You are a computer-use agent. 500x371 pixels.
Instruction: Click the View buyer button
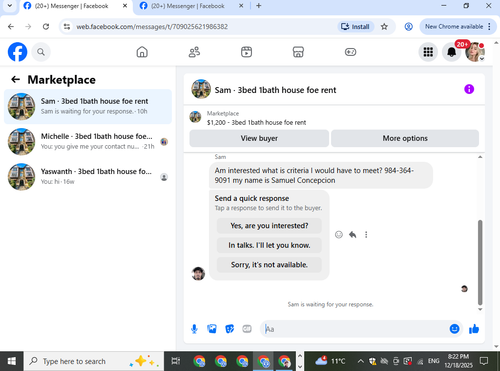point(259,138)
